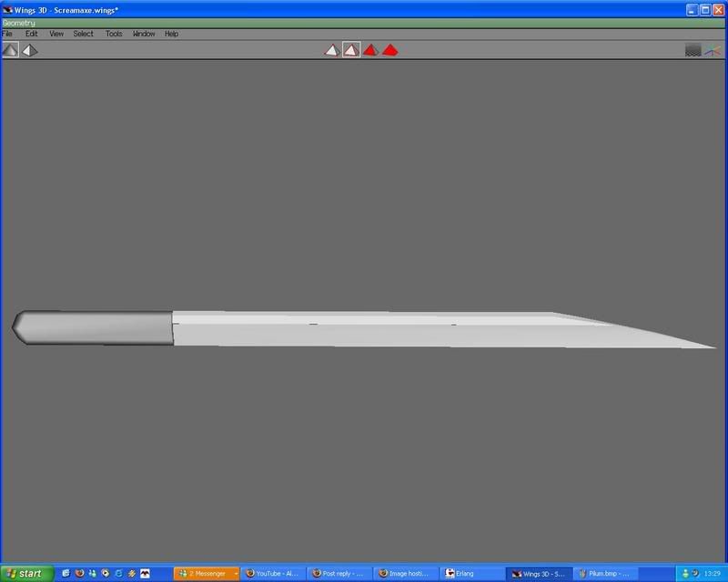Switch to edge selection mode icon
The width and height of the screenshot is (728, 582).
click(x=351, y=50)
